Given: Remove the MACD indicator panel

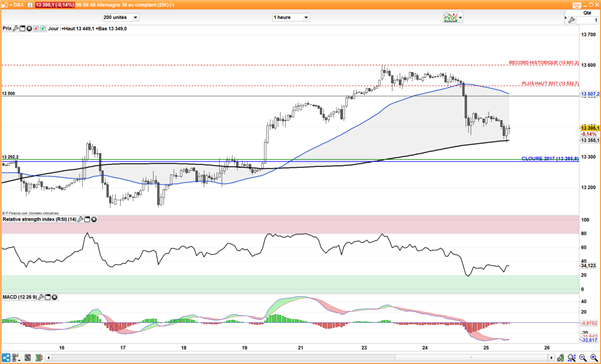Looking at the screenshot, I should [54, 297].
